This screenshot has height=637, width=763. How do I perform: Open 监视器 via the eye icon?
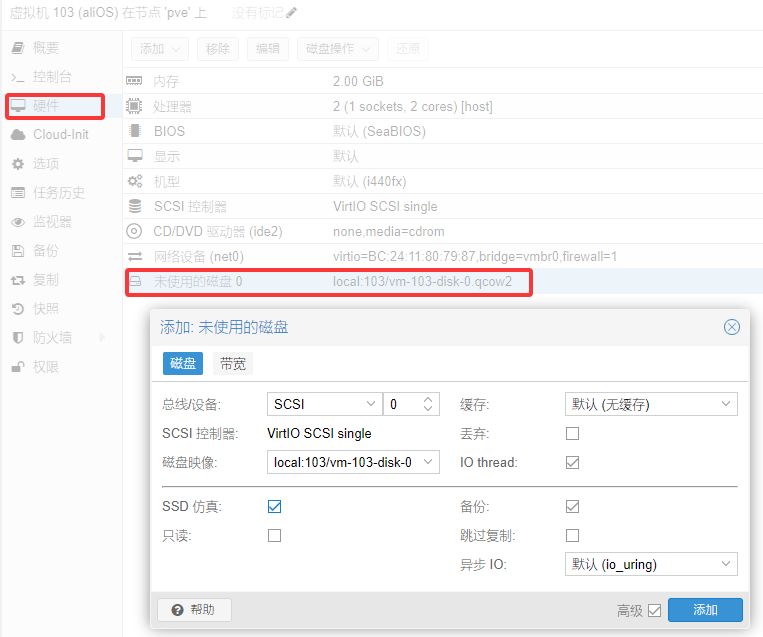17,222
